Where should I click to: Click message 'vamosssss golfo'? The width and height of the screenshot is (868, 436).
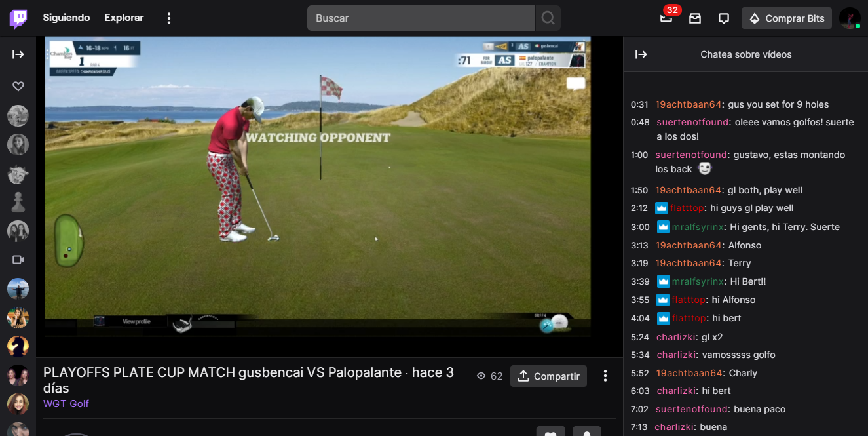tap(738, 355)
